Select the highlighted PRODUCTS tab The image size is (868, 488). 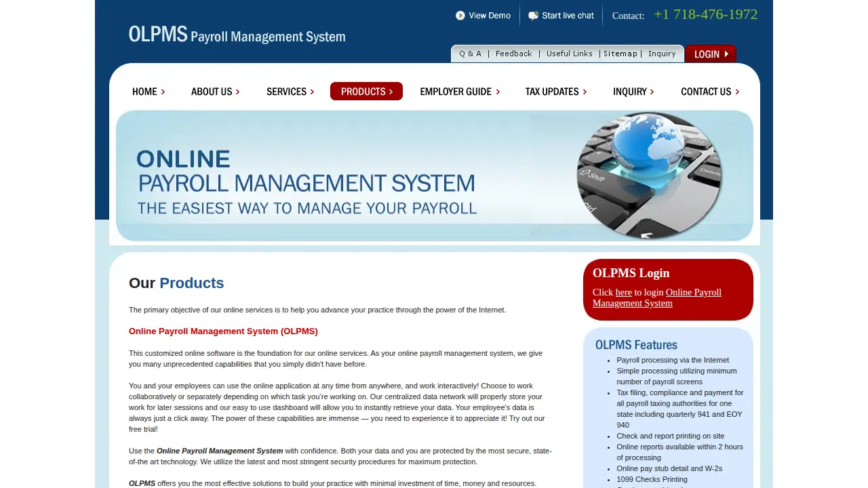tap(366, 91)
